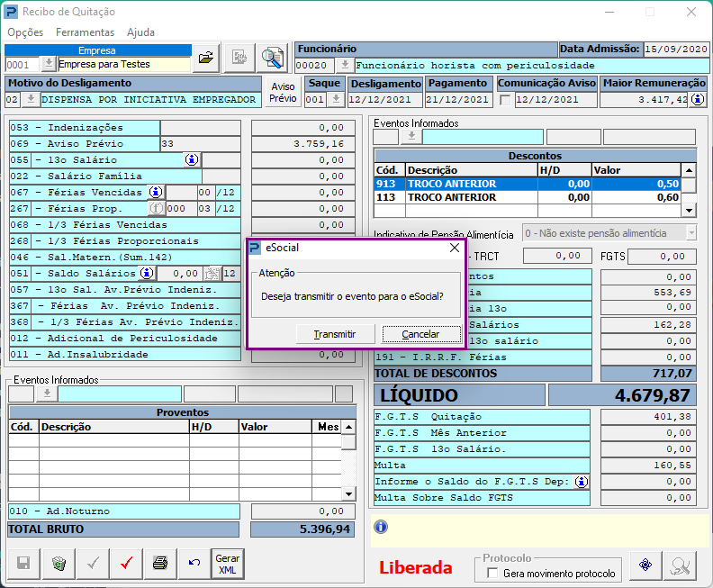Click the Data Admissão field
The width and height of the screenshot is (713, 588).
(676, 50)
